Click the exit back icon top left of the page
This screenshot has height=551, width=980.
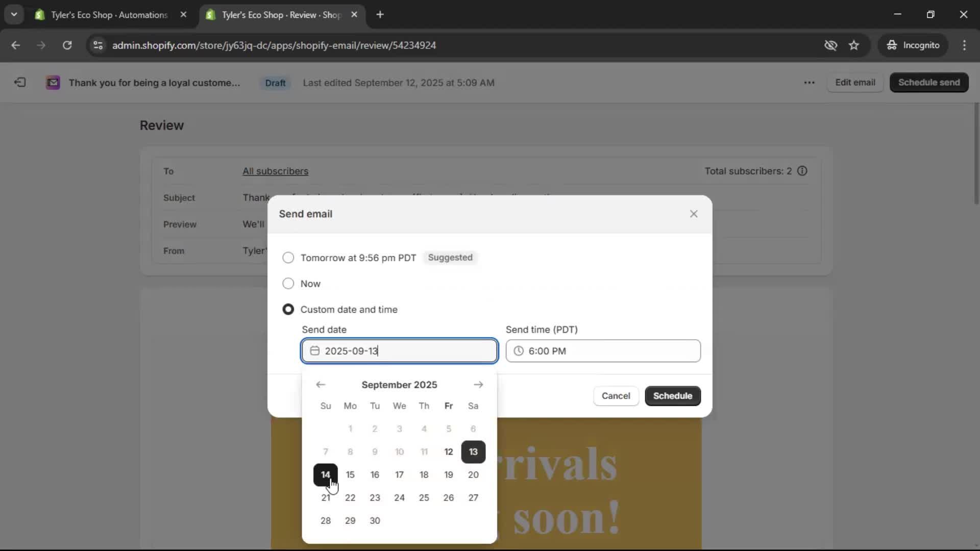tap(19, 82)
